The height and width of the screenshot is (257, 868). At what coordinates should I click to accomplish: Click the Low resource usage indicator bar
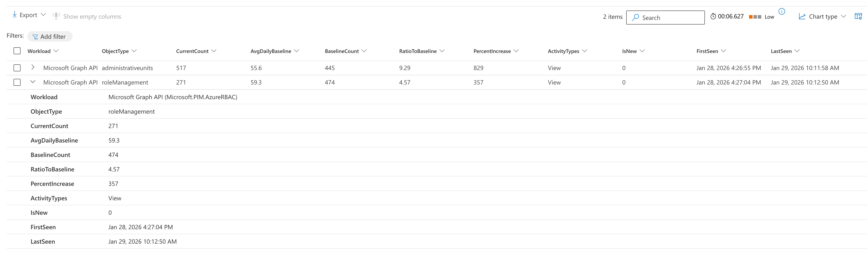point(755,17)
